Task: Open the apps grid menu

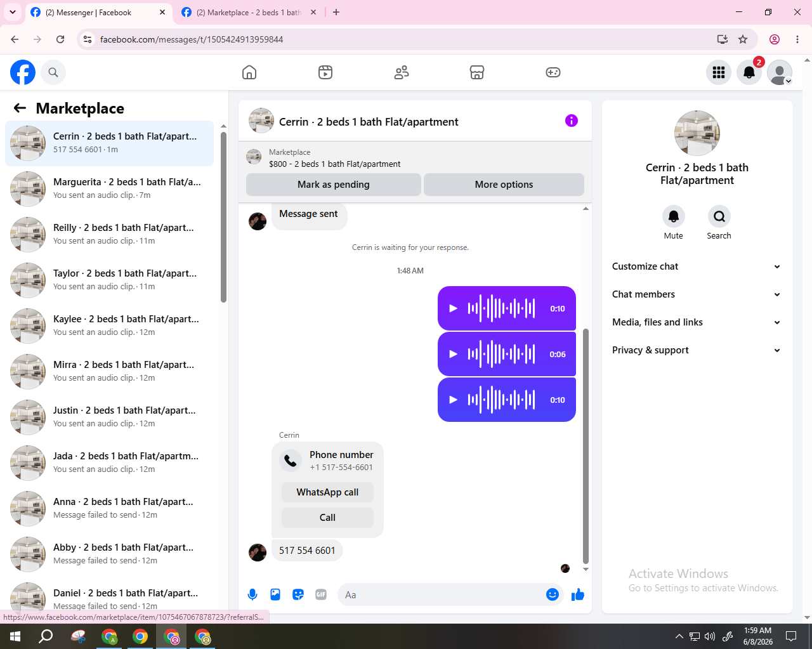Action: pos(719,72)
